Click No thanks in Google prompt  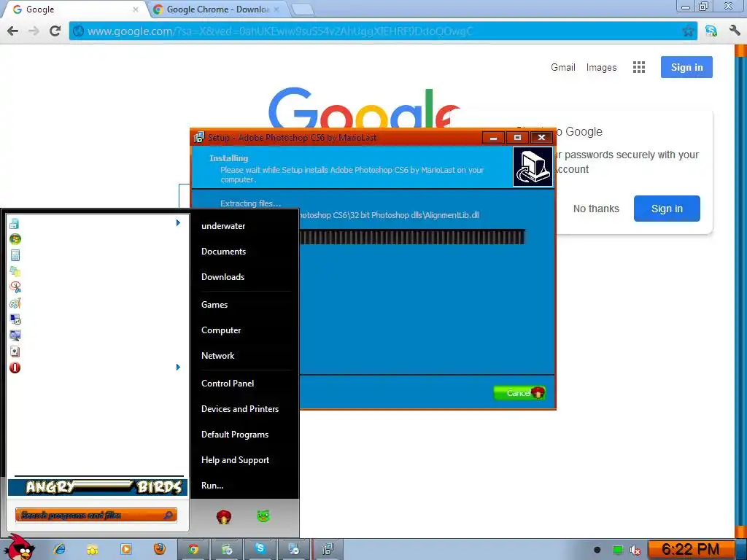(x=596, y=209)
